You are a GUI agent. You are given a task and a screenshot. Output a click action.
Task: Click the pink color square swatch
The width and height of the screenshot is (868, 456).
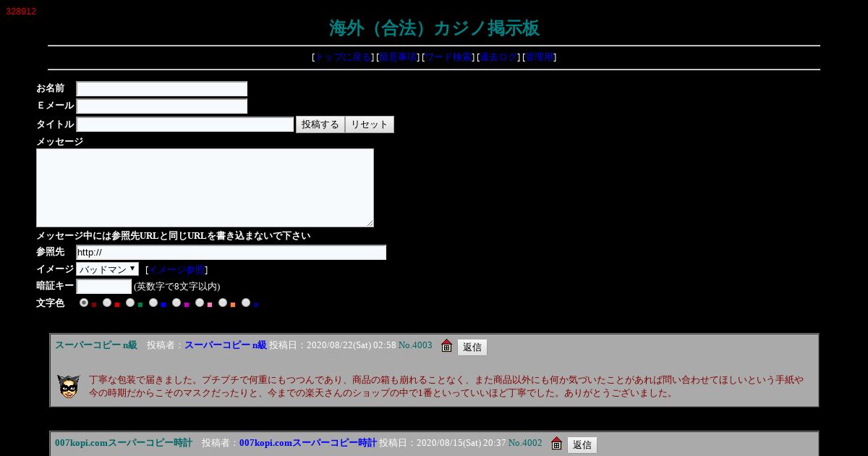(210, 305)
